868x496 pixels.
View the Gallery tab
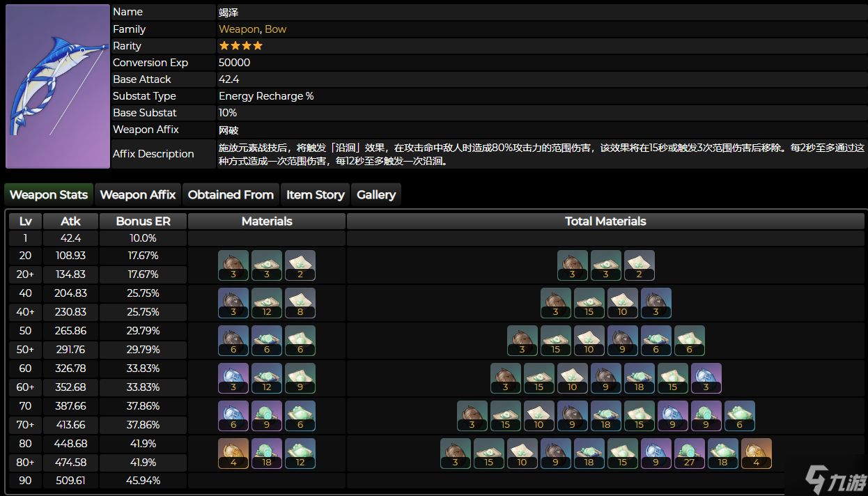point(376,195)
